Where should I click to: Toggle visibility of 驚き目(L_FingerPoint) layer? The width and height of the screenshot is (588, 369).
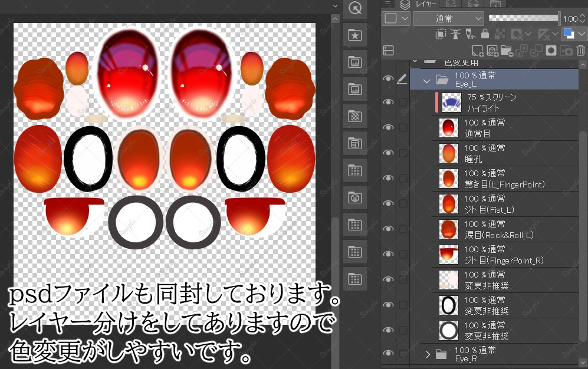point(388,177)
